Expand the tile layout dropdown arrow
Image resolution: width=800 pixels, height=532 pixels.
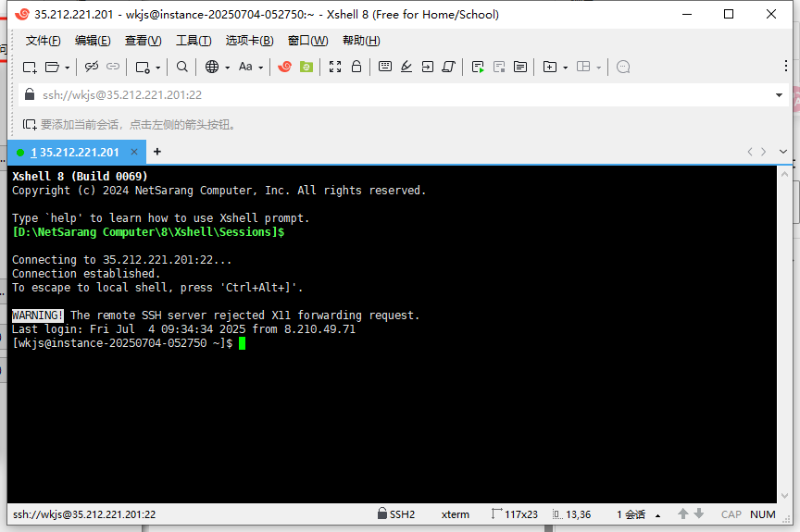599,68
